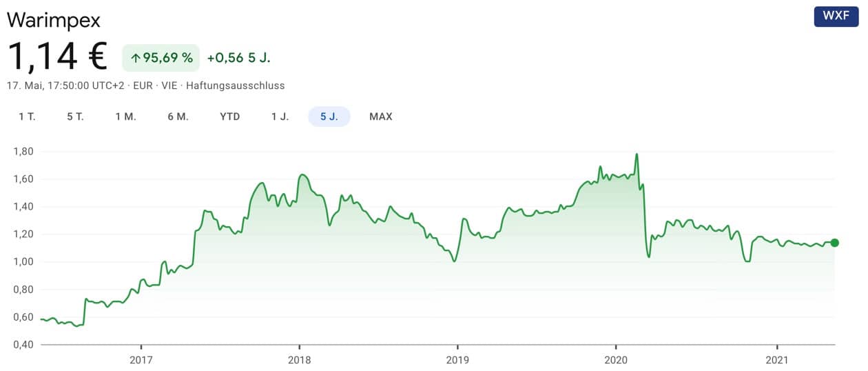868x371 pixels.
Task: Click the early-2020 peak on the chart line
Action: click(637, 154)
